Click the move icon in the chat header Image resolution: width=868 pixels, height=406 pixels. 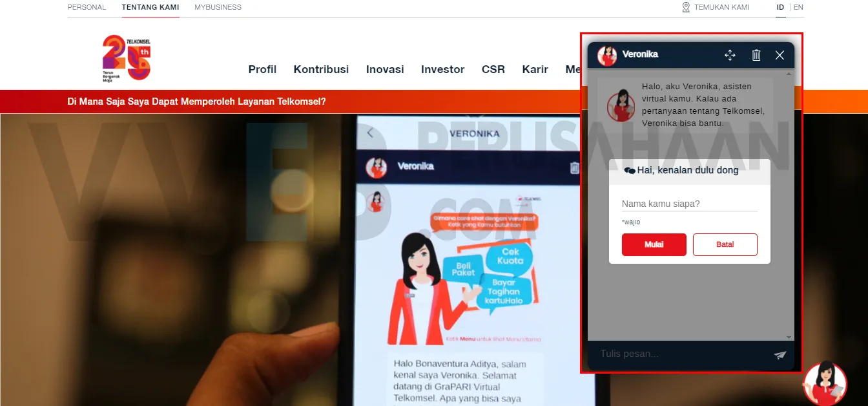click(x=730, y=56)
